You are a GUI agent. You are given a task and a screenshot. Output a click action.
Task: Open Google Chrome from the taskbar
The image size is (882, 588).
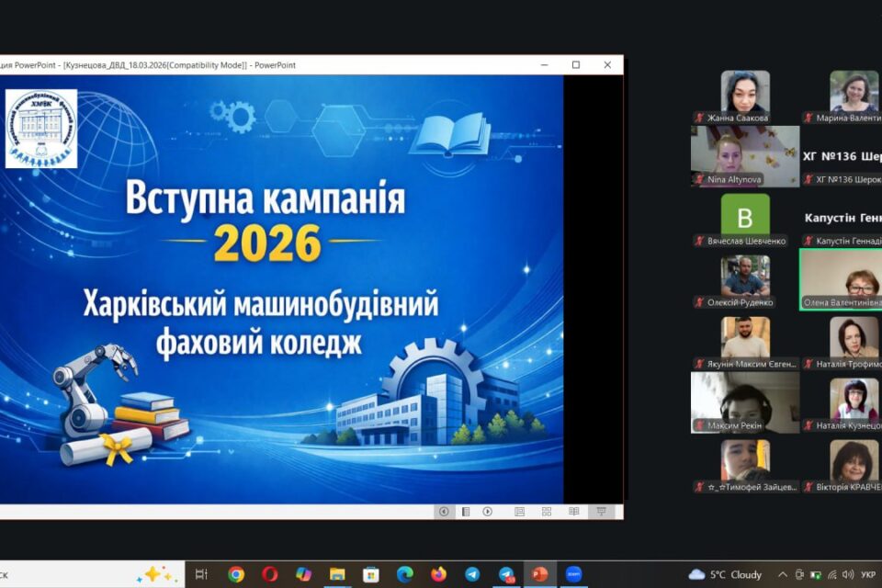click(236, 574)
